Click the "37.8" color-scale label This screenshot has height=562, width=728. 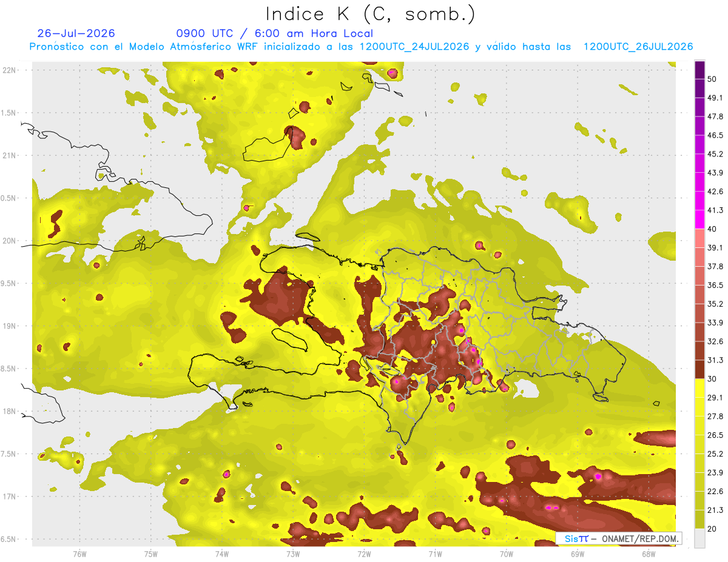(715, 267)
